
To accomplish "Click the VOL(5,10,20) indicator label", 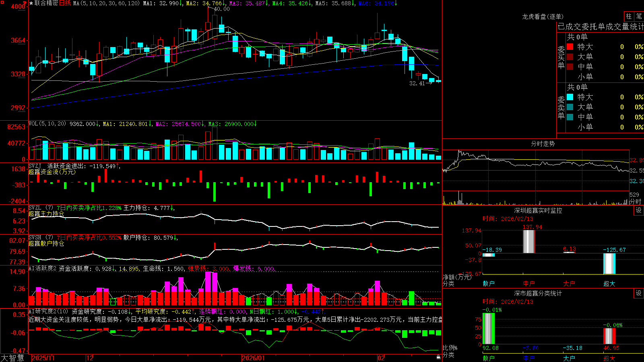I will pos(47,123).
